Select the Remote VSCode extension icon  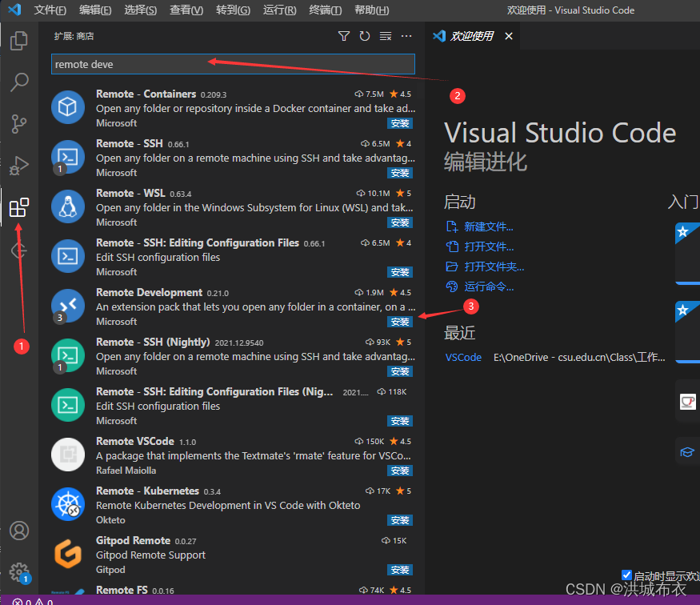pyautogui.click(x=68, y=455)
